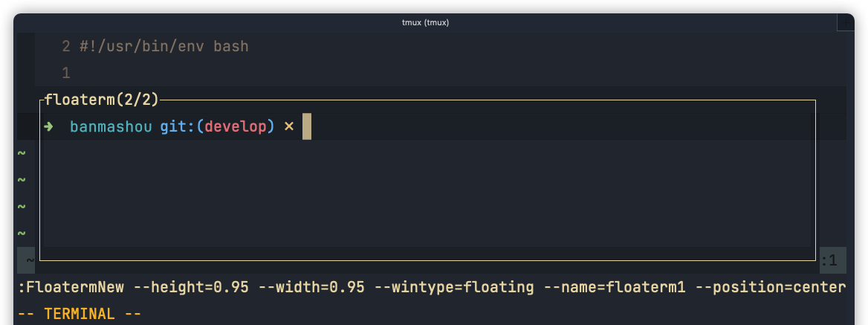Click relative line number 1 in gutter
The width and height of the screenshot is (868, 325).
point(66,73)
